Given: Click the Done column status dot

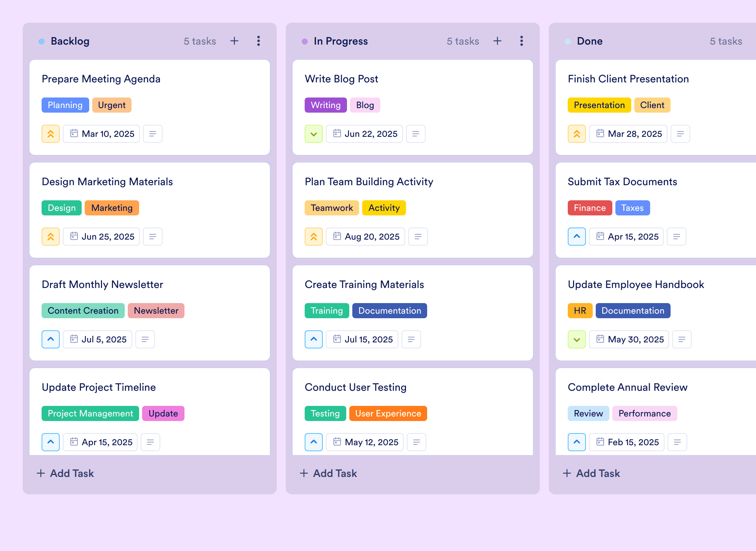Looking at the screenshot, I should click(x=568, y=41).
